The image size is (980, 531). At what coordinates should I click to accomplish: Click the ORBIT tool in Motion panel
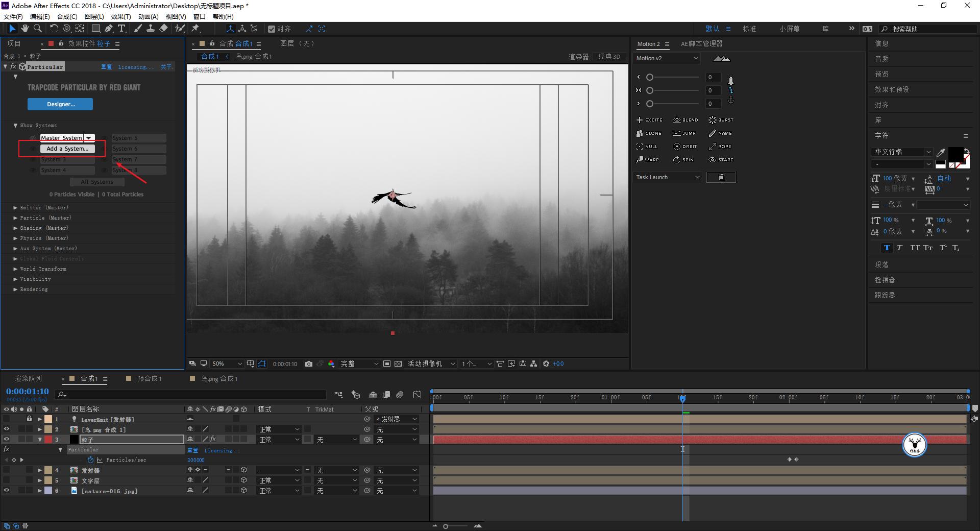[x=684, y=147]
